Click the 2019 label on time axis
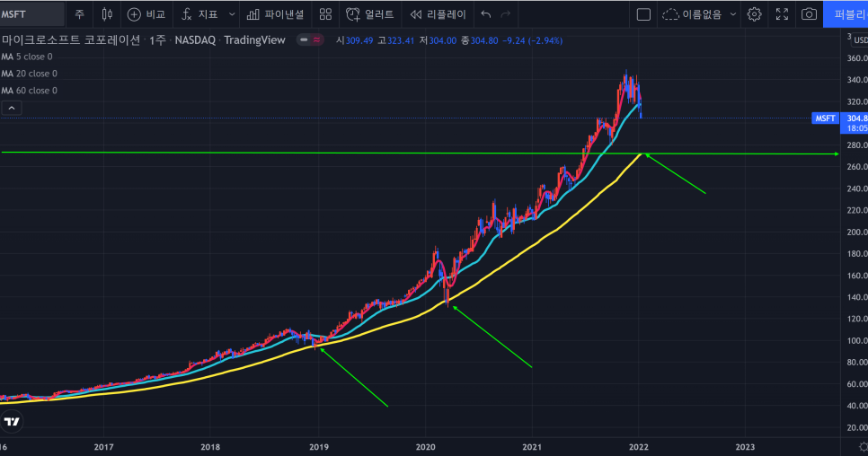This screenshot has height=456, width=868. [x=318, y=447]
